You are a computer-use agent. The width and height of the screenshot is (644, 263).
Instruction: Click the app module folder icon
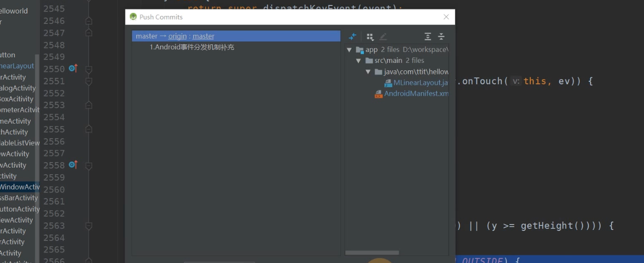point(360,49)
